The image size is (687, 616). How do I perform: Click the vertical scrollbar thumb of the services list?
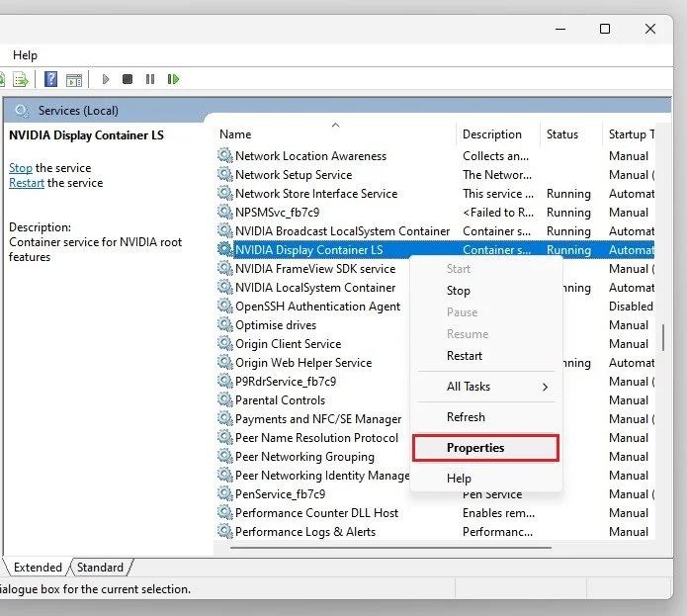tap(663, 337)
